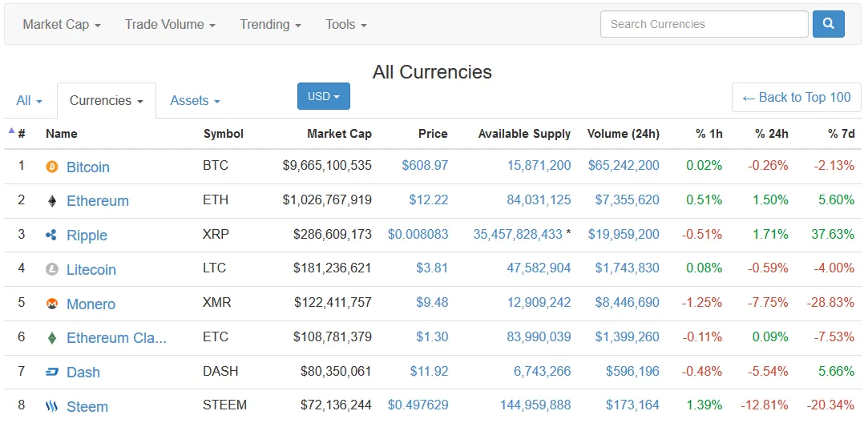Click Dash volume $596,196
This screenshot has height=423, width=868.
[632, 371]
